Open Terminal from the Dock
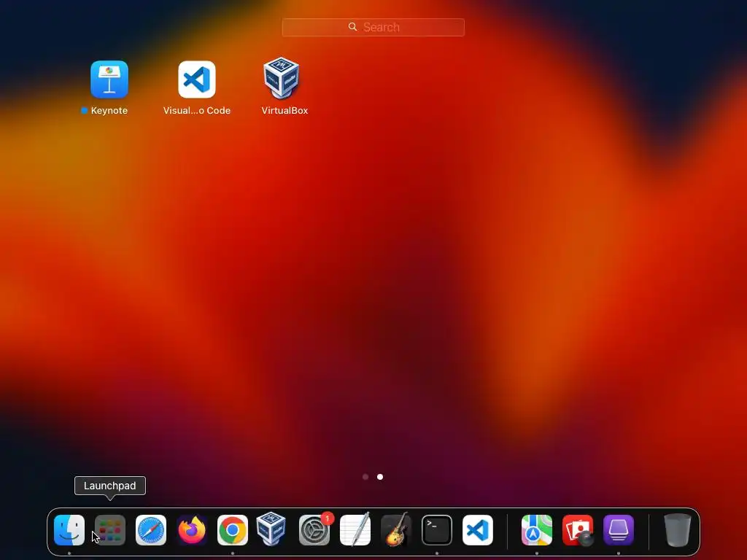The image size is (747, 560). (437, 530)
